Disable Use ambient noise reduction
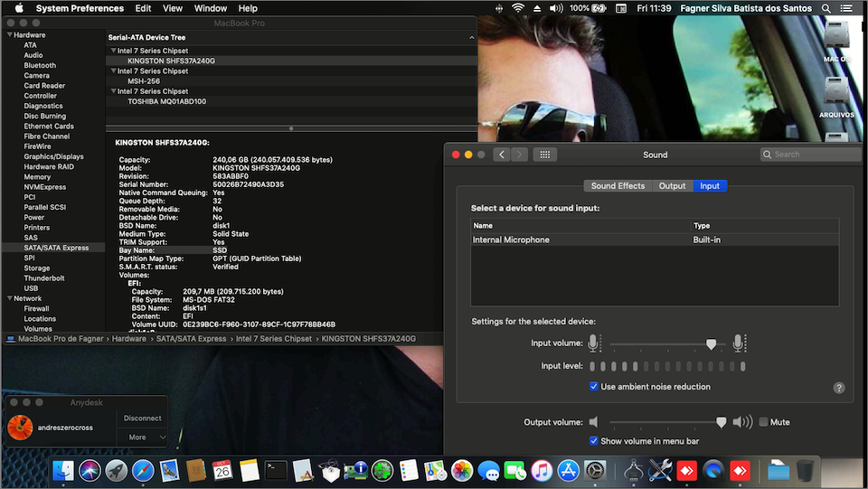The width and height of the screenshot is (868, 489). click(x=594, y=387)
